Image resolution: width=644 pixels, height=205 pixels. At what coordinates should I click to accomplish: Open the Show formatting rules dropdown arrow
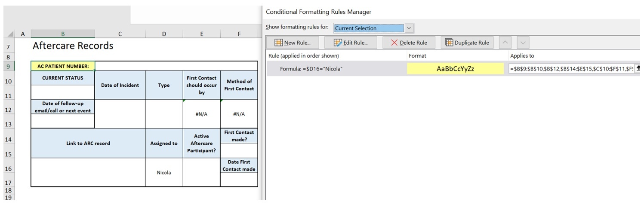click(409, 28)
